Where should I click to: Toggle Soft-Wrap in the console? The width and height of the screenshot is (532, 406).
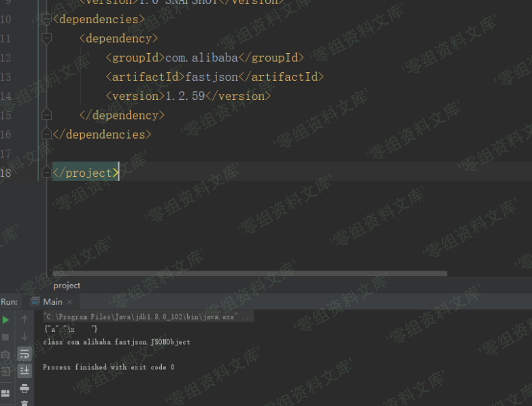pyautogui.click(x=24, y=354)
